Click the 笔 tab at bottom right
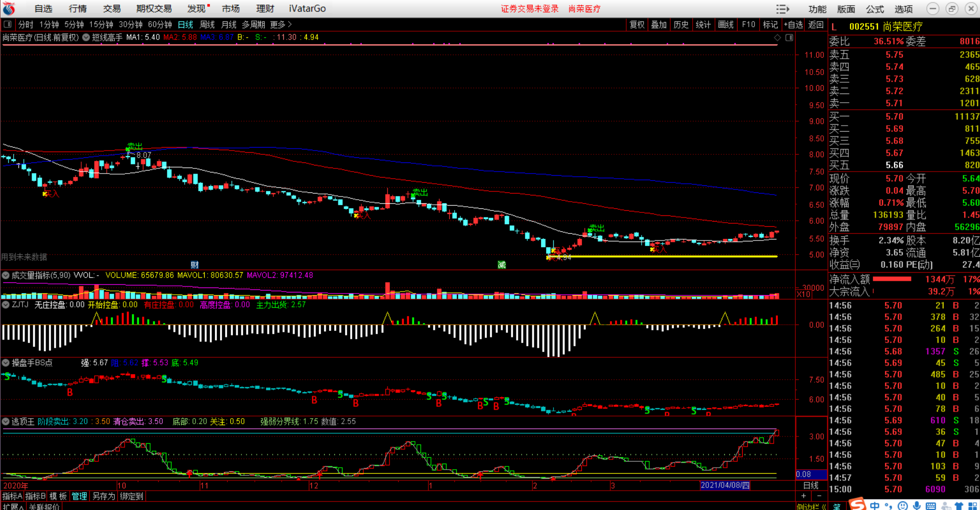980x510 pixels. (x=837, y=506)
